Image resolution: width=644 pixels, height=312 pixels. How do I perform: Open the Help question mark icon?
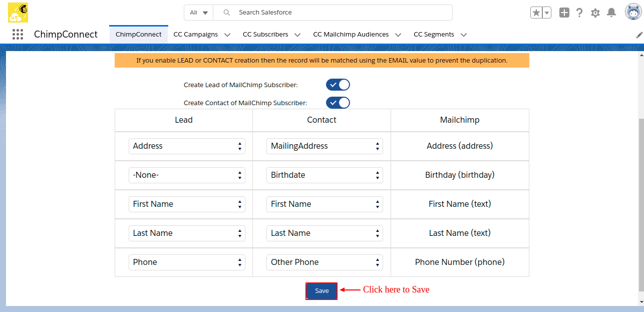pyautogui.click(x=579, y=13)
